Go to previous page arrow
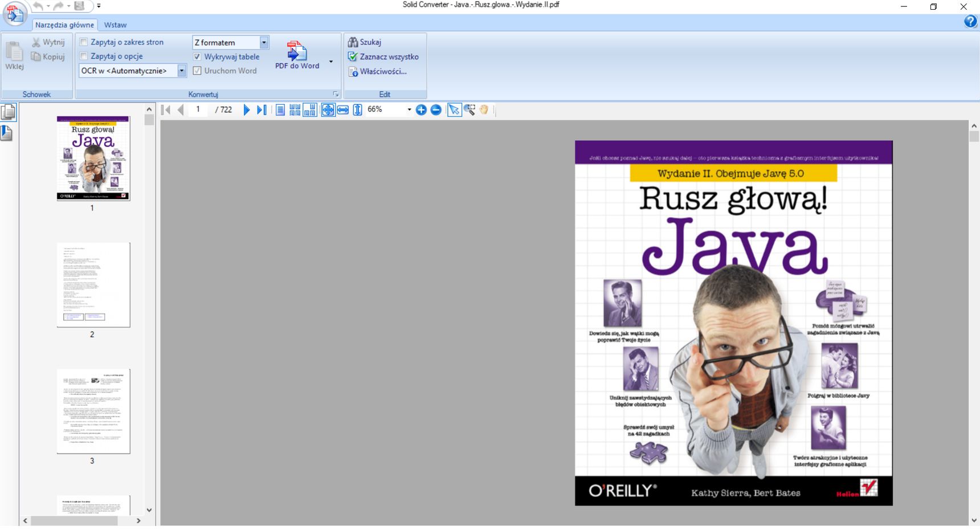 pos(181,110)
